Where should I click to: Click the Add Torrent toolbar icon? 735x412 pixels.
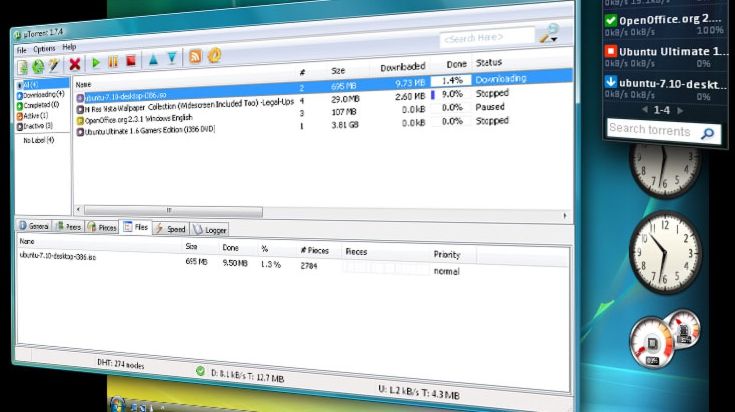click(22, 67)
